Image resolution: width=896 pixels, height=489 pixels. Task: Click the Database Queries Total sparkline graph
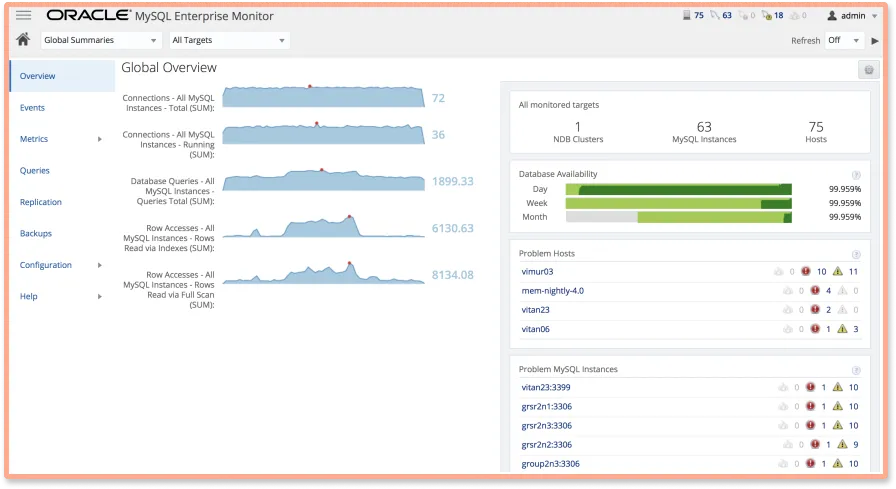pos(323,179)
